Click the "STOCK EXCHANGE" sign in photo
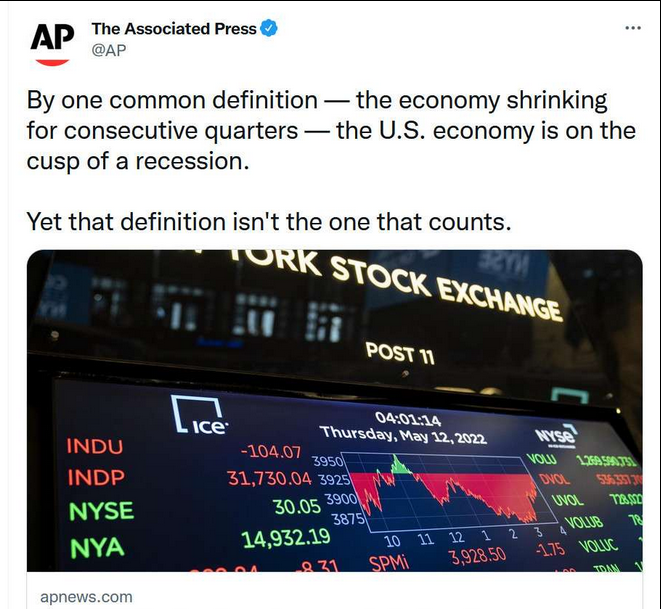Image resolution: width=661 pixels, height=609 pixels. click(445, 285)
